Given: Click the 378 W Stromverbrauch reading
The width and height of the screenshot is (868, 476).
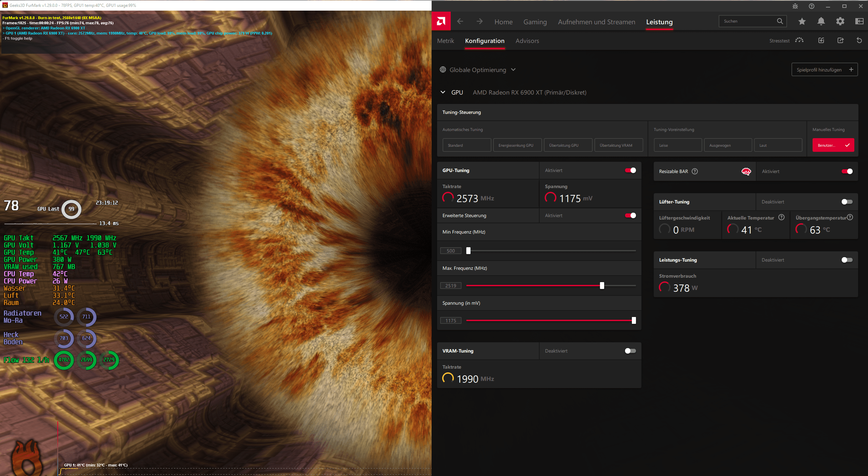Looking at the screenshot, I should [x=685, y=288].
